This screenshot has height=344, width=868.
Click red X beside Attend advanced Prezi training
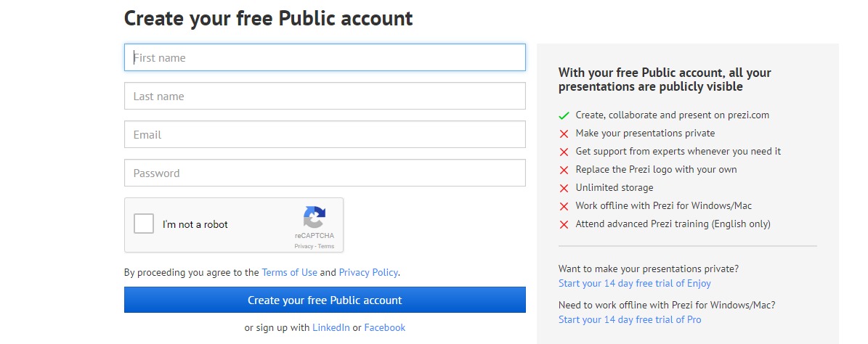pyautogui.click(x=564, y=224)
